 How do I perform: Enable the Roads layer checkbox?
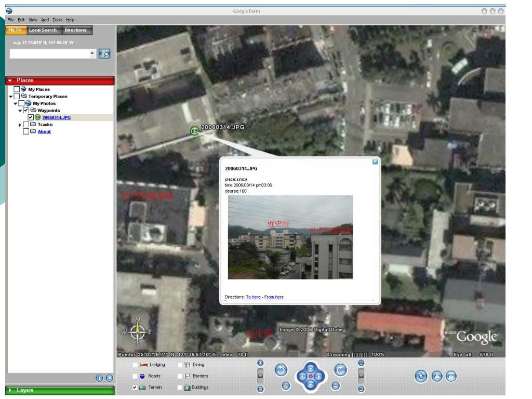135,376
